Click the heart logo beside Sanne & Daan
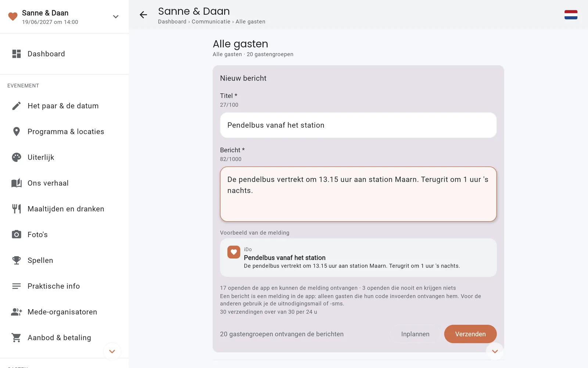588x368 pixels. [x=13, y=17]
